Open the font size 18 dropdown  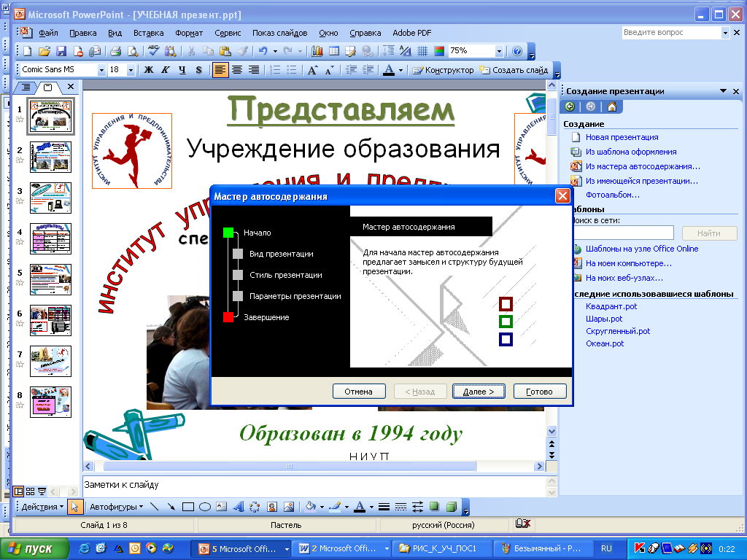click(131, 70)
